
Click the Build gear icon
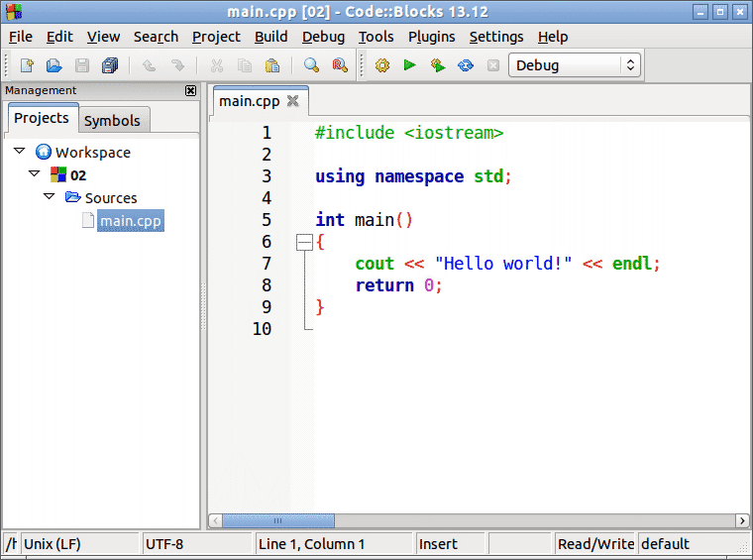[381, 65]
